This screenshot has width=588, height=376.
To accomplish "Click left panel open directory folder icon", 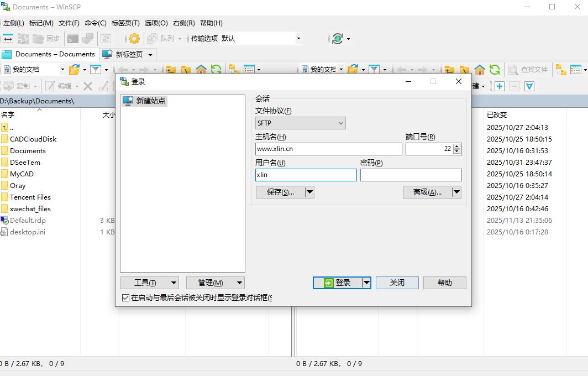I will 74,70.
